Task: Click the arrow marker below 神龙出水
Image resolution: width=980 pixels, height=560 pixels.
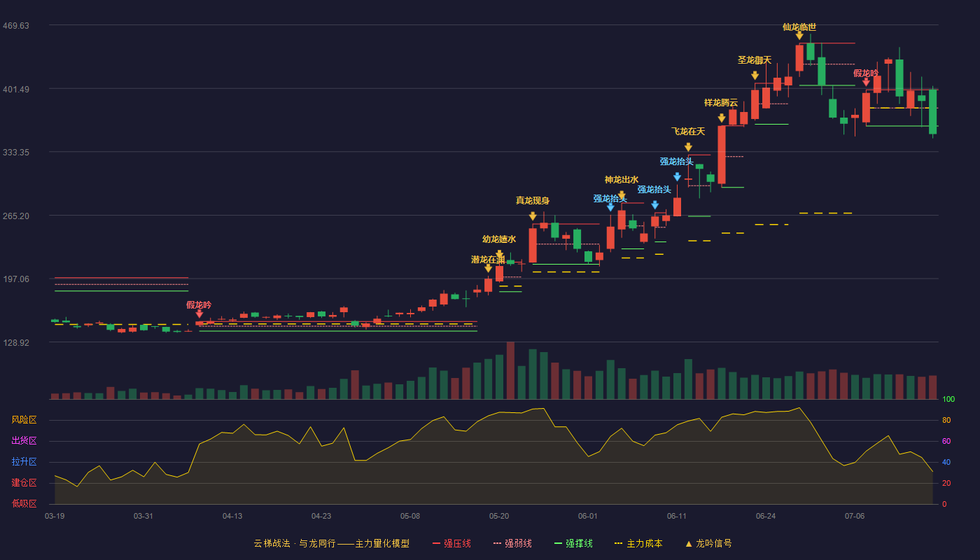Action: point(622,195)
